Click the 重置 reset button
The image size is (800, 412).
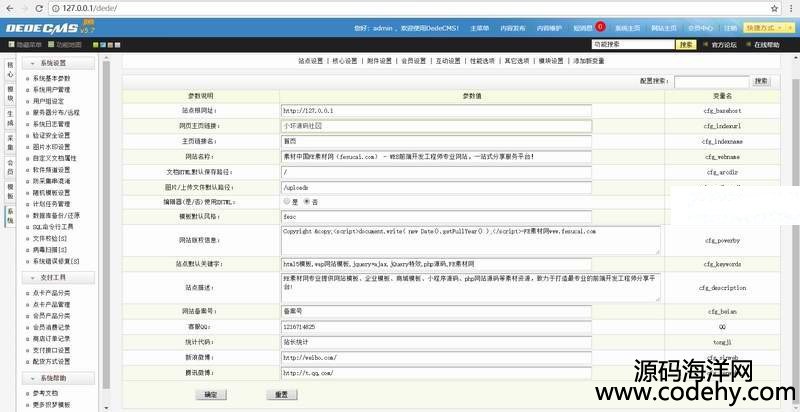pos(282,395)
